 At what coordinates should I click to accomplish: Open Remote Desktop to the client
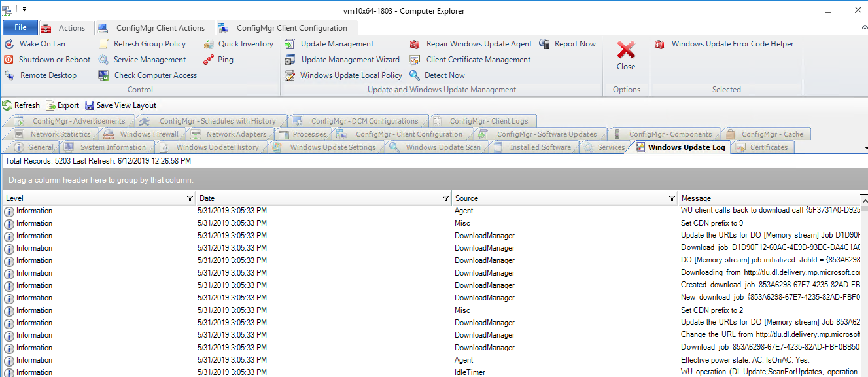[48, 75]
